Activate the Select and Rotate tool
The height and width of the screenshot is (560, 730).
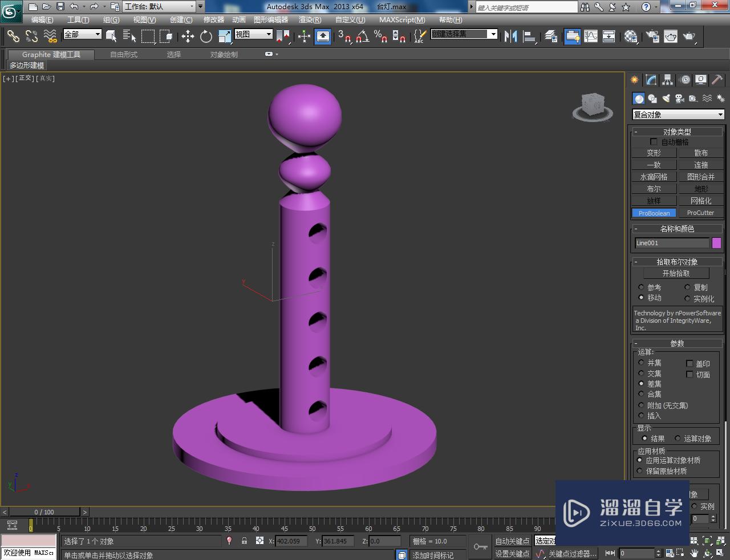(206, 36)
